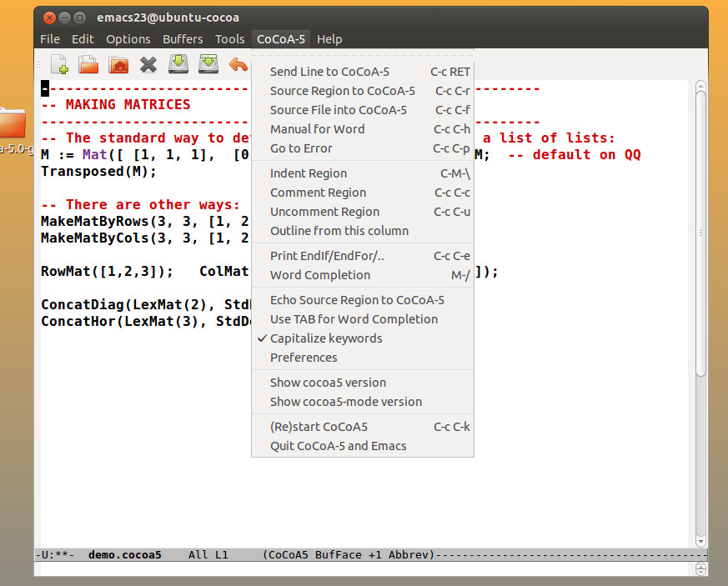Open the directory (house folder) toolbar icon
Viewport: 728px width, 586px height.
point(118,64)
